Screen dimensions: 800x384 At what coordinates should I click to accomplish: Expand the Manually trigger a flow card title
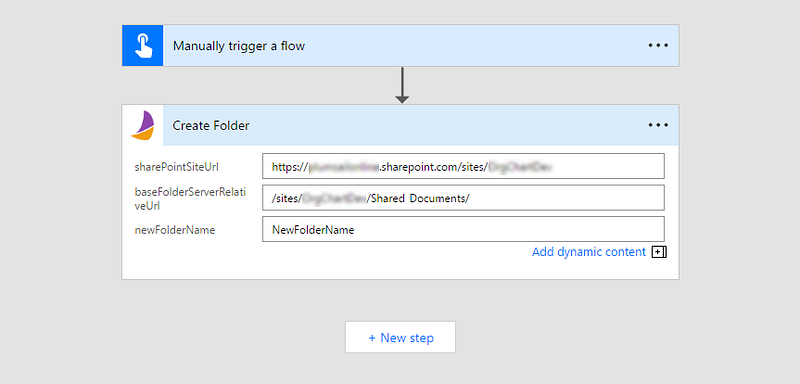point(239,46)
